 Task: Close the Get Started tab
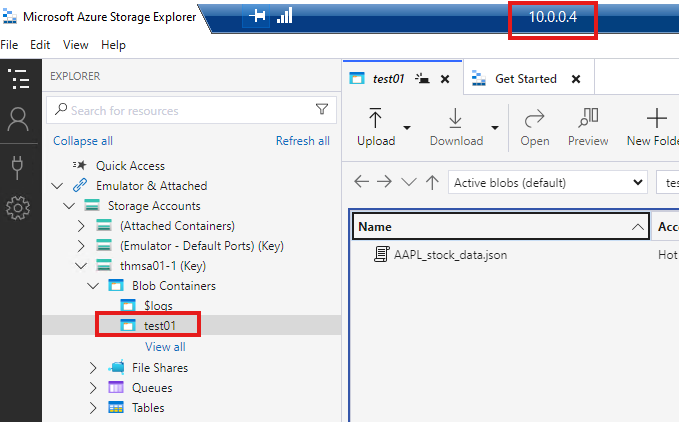(x=576, y=79)
